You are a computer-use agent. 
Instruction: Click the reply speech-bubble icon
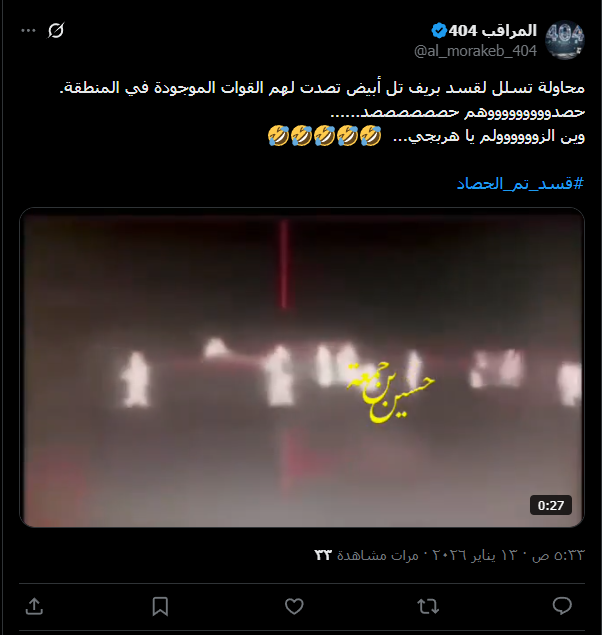(x=562, y=606)
